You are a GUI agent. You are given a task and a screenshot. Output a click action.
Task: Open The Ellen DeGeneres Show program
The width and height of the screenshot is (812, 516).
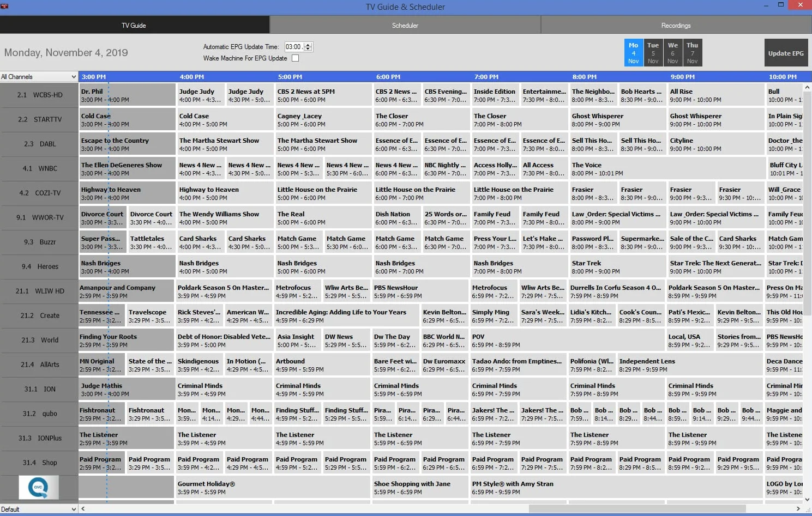pyautogui.click(x=128, y=168)
